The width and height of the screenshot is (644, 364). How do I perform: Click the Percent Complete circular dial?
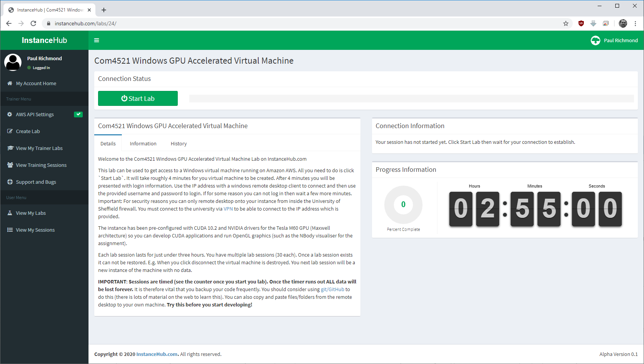[403, 205]
